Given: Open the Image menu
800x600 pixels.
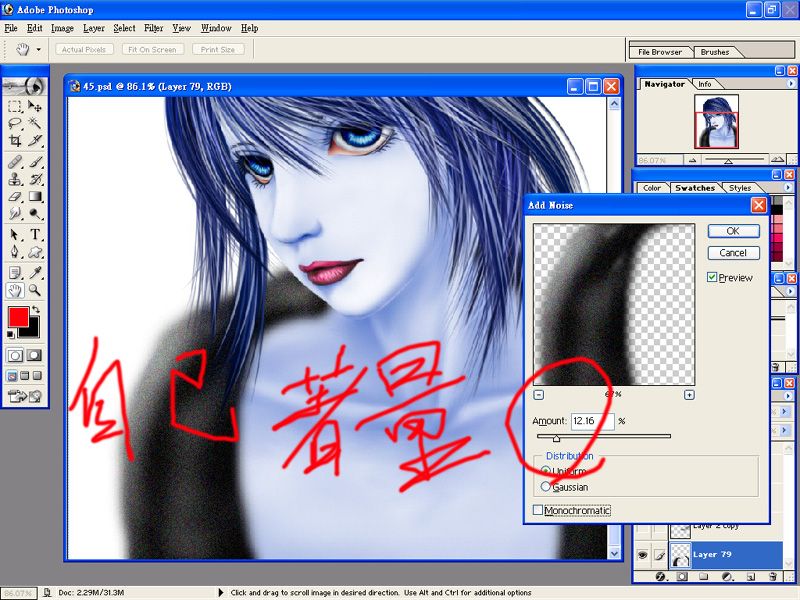Looking at the screenshot, I should coord(62,28).
